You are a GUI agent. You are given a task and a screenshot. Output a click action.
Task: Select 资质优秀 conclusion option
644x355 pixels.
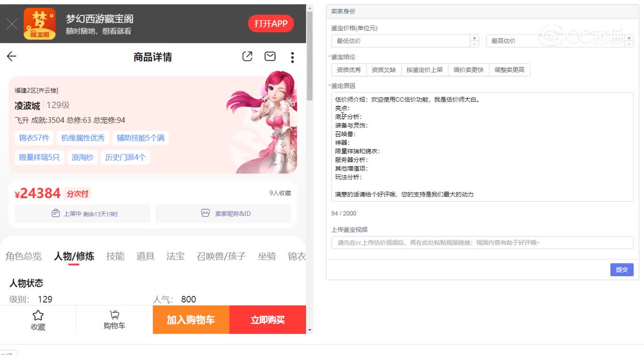[x=349, y=70]
